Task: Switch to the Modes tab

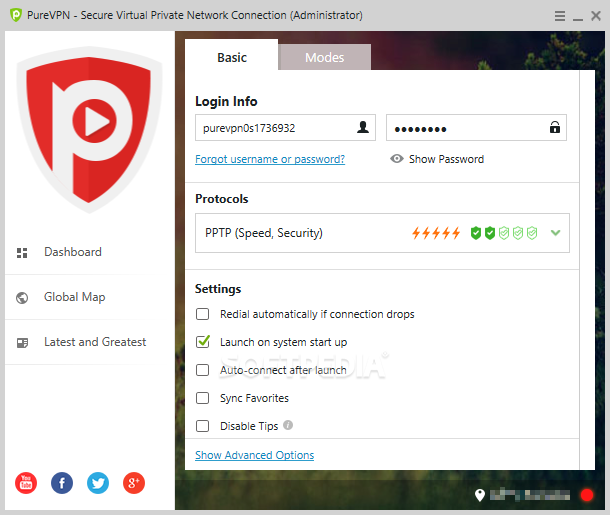Action: (324, 58)
